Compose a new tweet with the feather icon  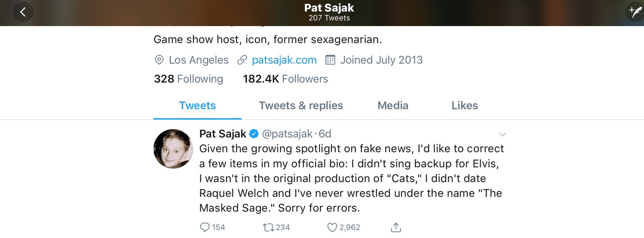pos(634,11)
